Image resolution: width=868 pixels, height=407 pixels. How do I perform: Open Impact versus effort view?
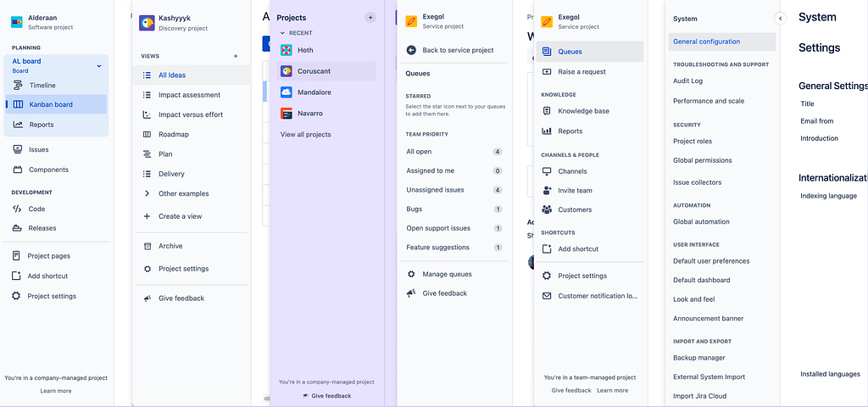coord(191,114)
